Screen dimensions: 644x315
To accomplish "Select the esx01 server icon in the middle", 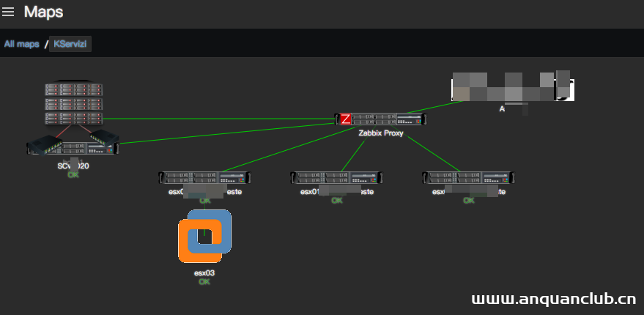I will [x=336, y=177].
